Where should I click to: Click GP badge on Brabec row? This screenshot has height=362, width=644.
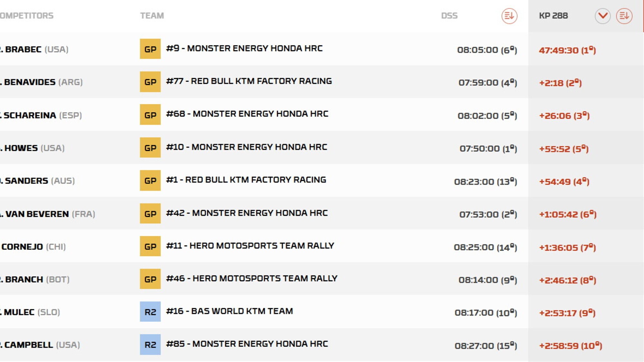click(x=150, y=49)
